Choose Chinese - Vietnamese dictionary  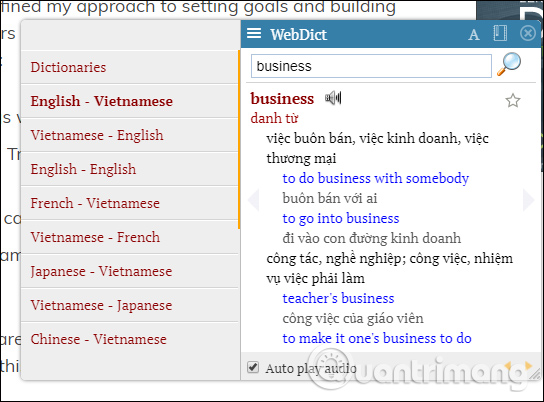point(130,339)
